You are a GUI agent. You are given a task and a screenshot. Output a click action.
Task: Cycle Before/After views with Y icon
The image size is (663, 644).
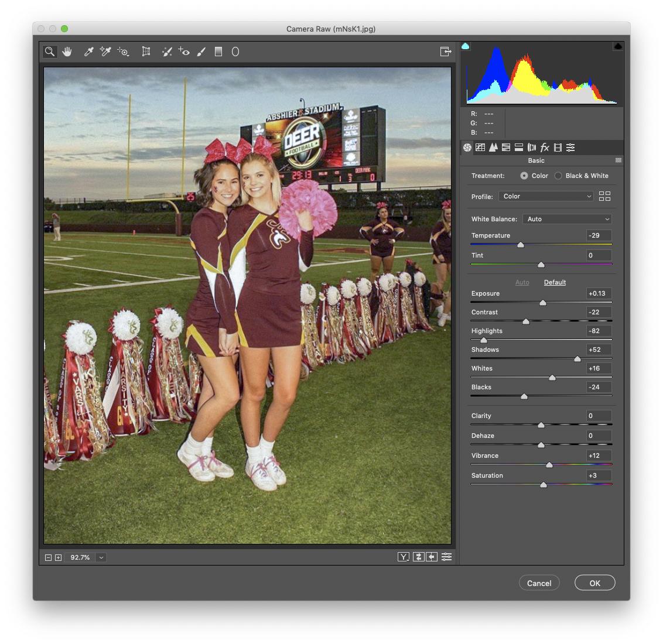(x=404, y=557)
